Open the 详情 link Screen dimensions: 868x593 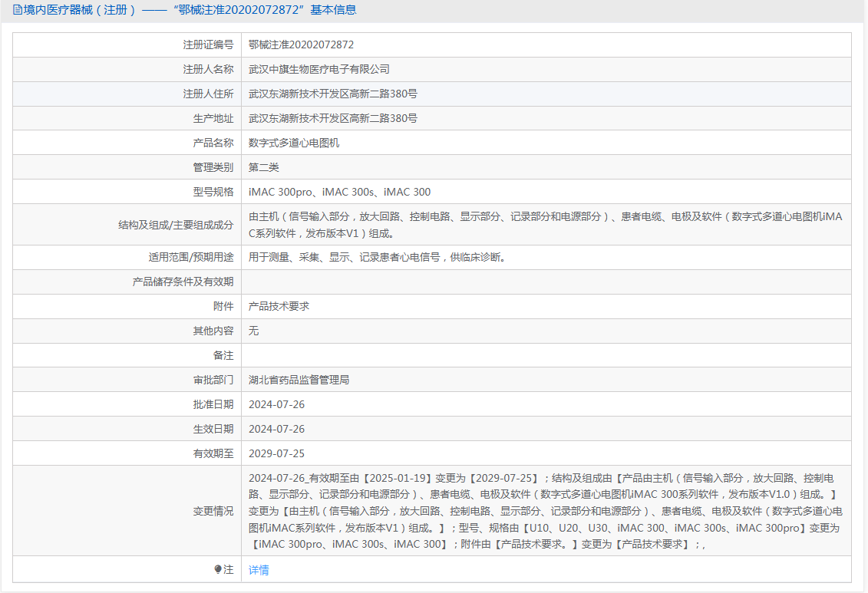point(259,570)
